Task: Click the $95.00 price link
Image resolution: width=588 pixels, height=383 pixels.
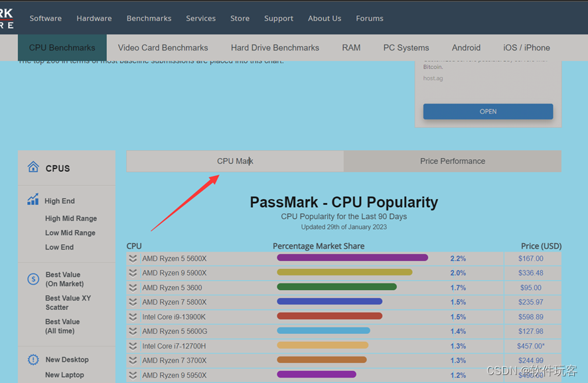Action: (x=531, y=287)
